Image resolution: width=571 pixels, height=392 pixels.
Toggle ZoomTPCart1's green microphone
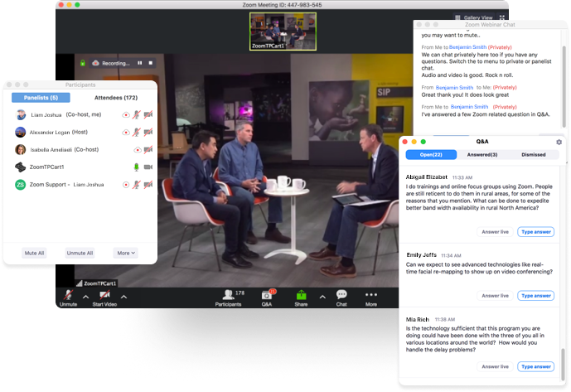coord(136,167)
